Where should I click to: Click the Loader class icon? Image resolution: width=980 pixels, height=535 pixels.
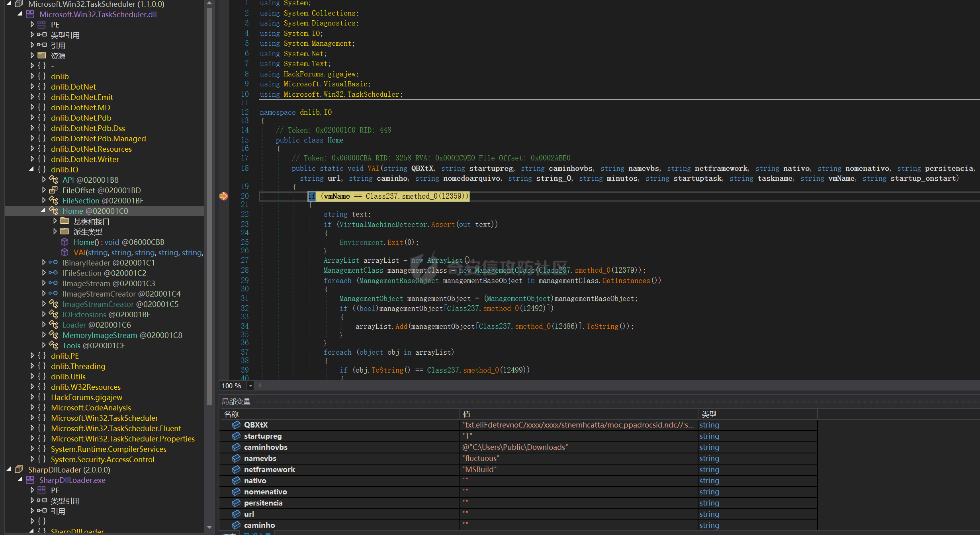54,325
